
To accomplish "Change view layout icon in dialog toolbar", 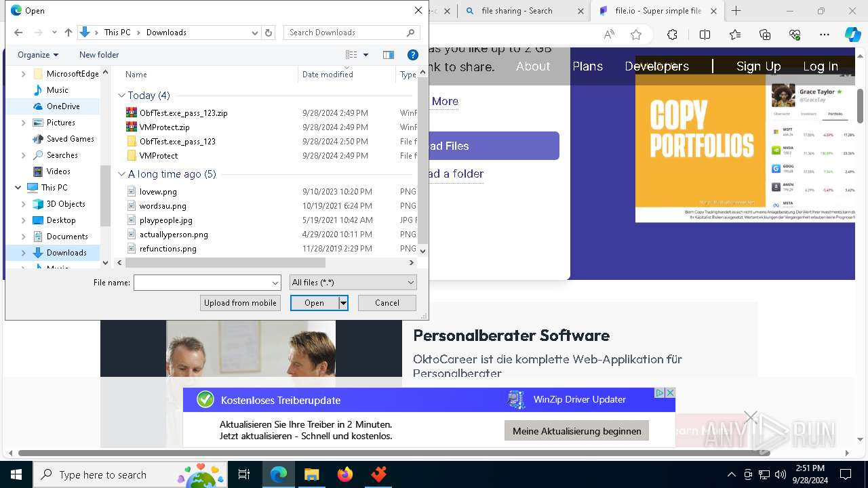I will click(x=351, y=55).
